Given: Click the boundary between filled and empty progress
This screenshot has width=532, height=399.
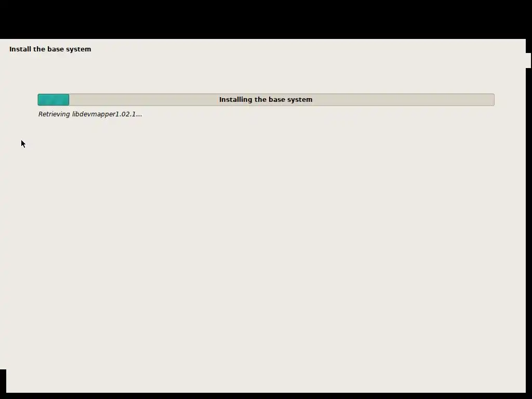Looking at the screenshot, I should click(x=69, y=100).
